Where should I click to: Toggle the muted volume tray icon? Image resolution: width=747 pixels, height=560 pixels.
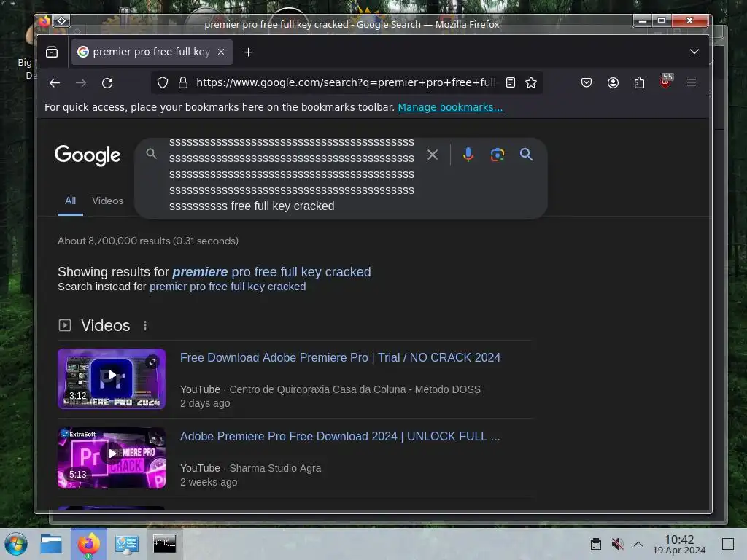click(x=617, y=544)
